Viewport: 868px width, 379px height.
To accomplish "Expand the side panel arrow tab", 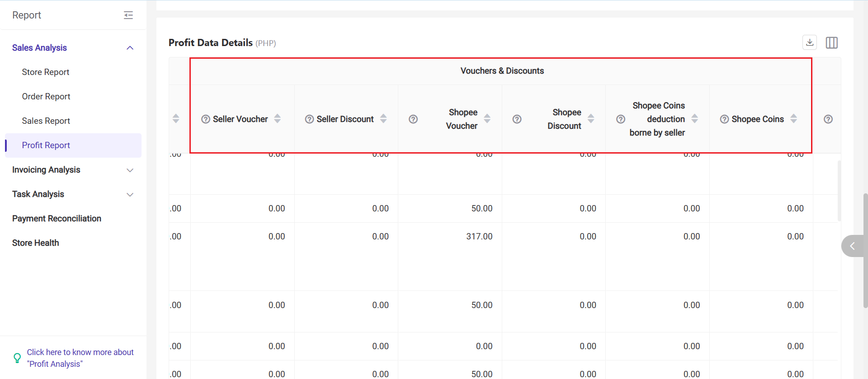I will pos(853,246).
